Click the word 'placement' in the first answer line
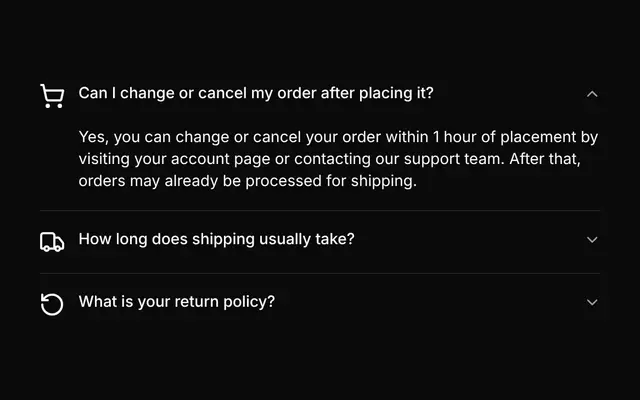Image resolution: width=640 pixels, height=400 pixels. (538, 137)
